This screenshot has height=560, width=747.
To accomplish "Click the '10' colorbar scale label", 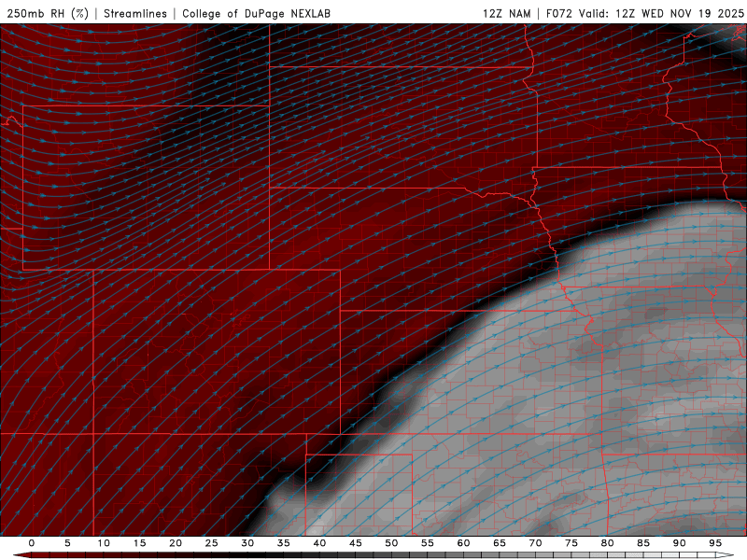I will click(104, 543).
